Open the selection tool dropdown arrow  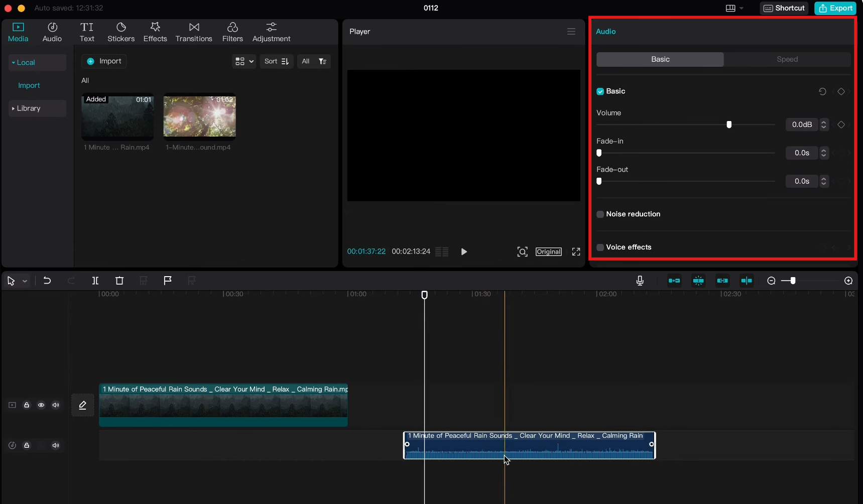pos(25,281)
